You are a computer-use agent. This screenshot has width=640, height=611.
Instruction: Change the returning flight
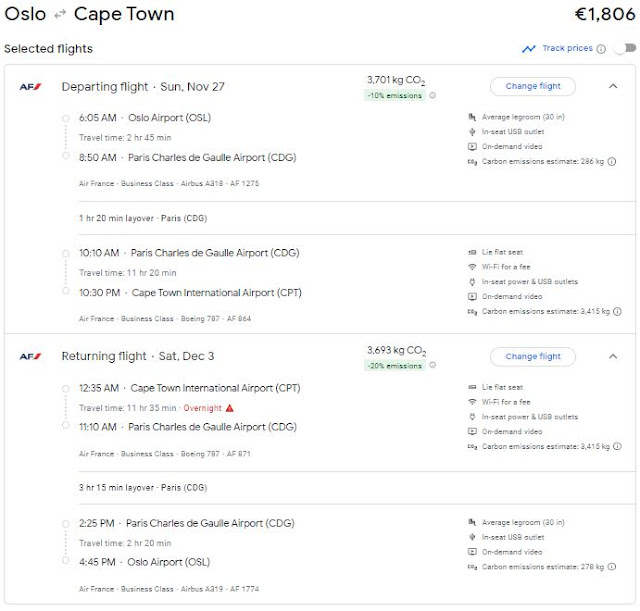coord(532,356)
